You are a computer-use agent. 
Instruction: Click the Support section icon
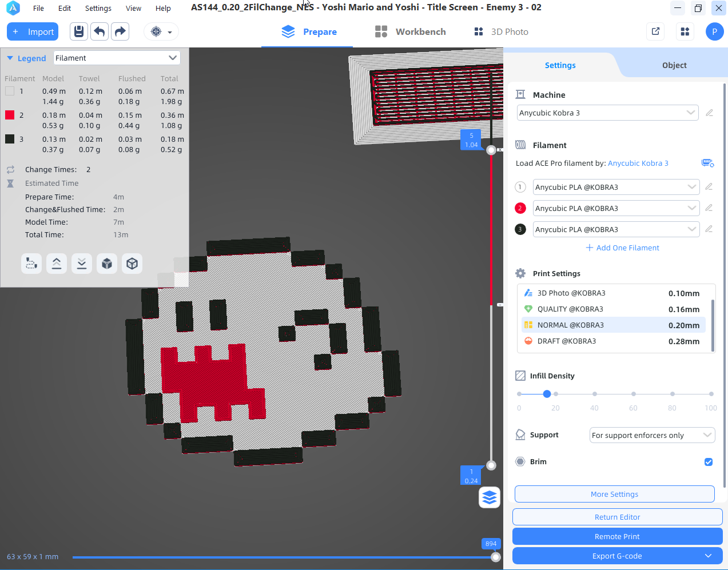tap(520, 435)
